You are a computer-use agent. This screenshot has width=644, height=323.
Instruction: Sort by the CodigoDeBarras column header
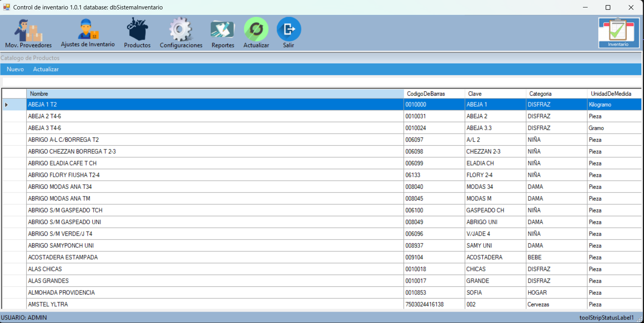433,94
